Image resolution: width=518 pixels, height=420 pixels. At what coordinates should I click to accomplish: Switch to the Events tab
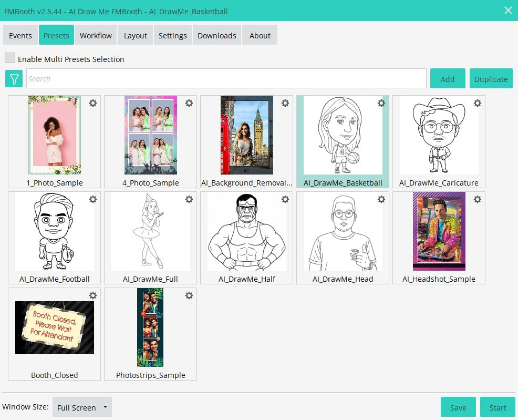20,35
